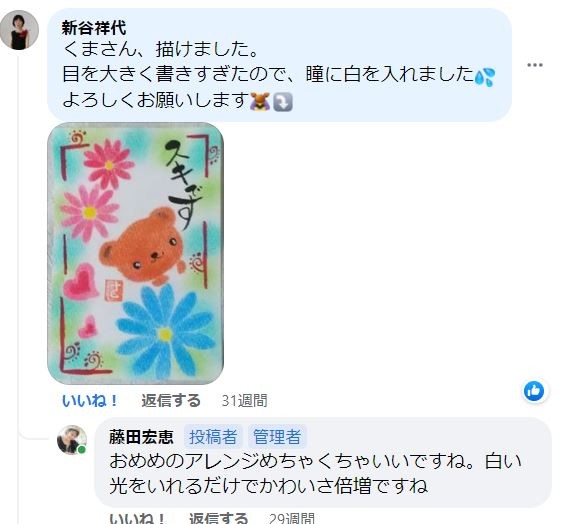Image resolution: width=564 pixels, height=524 pixels.
Task: Click the 藤田宏恵 name link
Action: pyautogui.click(x=141, y=437)
